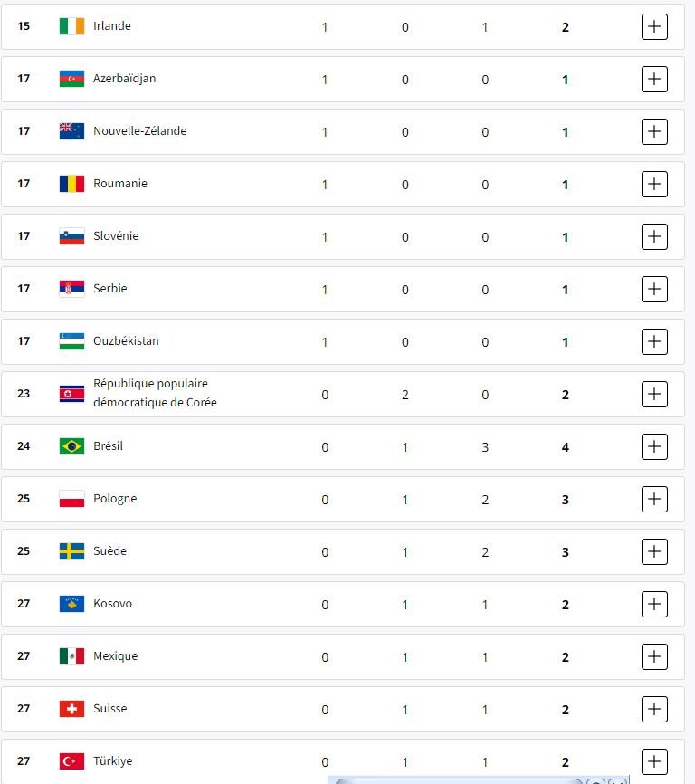
Task: Click the Türkiye flag icon
Action: click(71, 761)
